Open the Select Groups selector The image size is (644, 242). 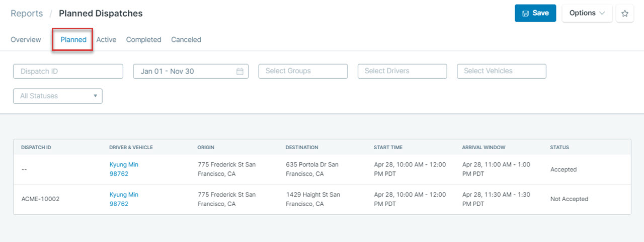[x=303, y=71]
